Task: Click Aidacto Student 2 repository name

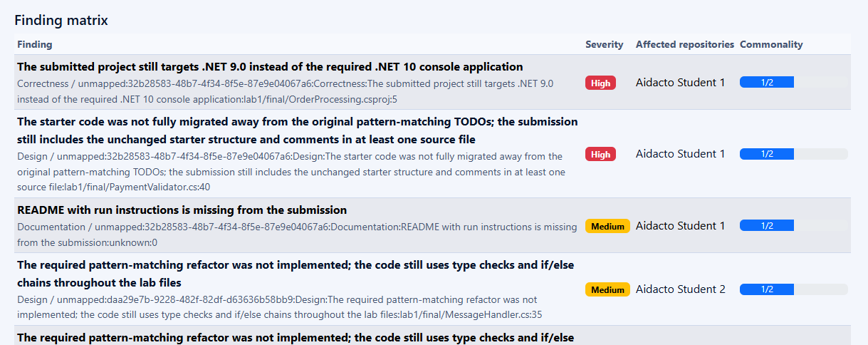Action: pos(681,289)
